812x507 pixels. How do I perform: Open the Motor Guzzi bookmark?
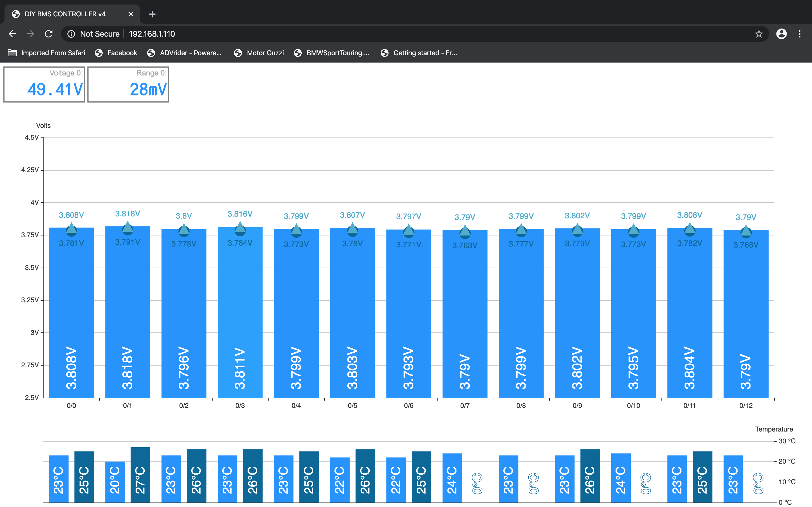click(259, 53)
